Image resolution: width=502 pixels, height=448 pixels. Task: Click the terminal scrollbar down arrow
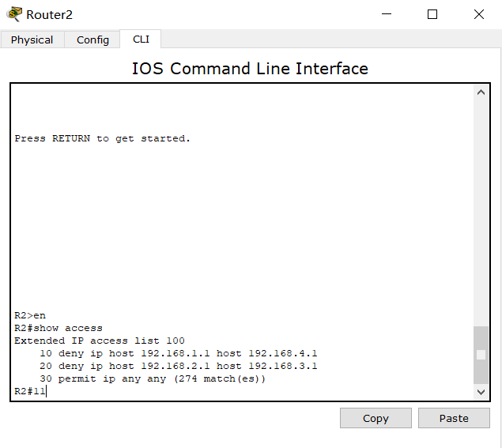point(481,392)
